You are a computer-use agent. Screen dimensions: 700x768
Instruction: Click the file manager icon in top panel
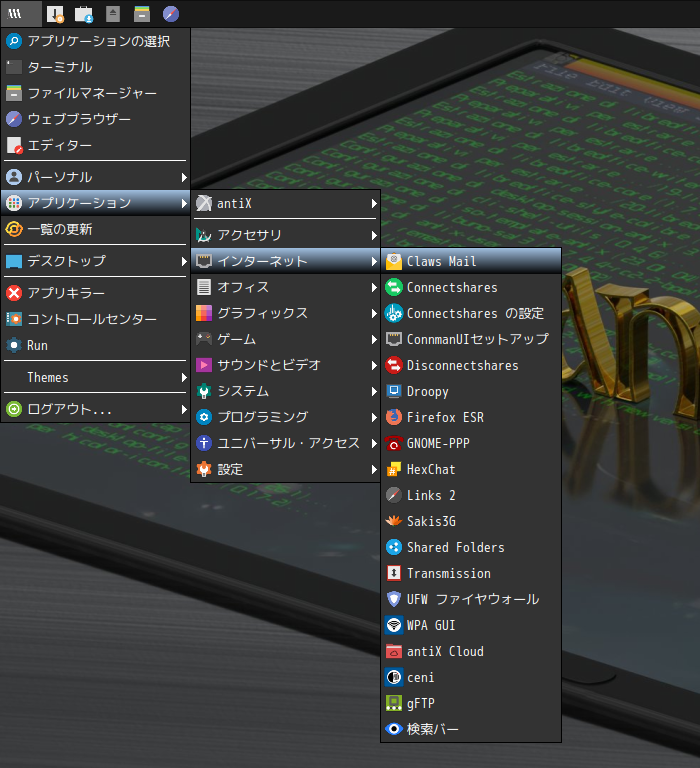142,14
